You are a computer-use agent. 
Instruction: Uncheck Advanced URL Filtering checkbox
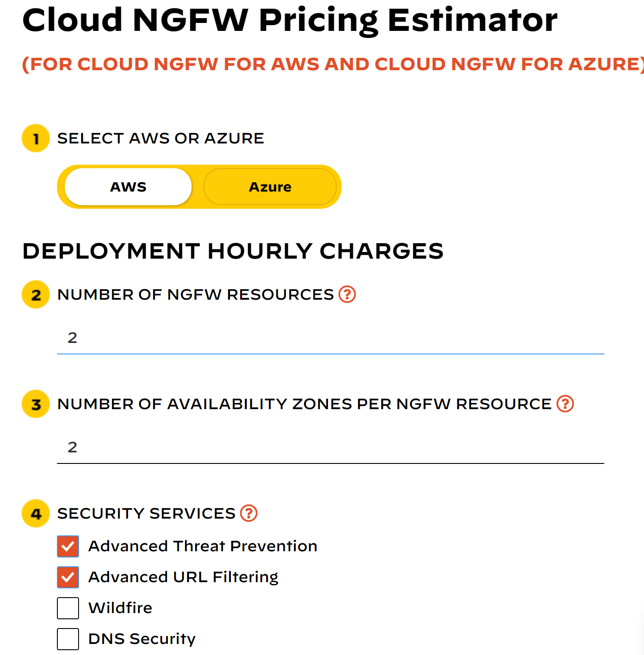tap(68, 577)
